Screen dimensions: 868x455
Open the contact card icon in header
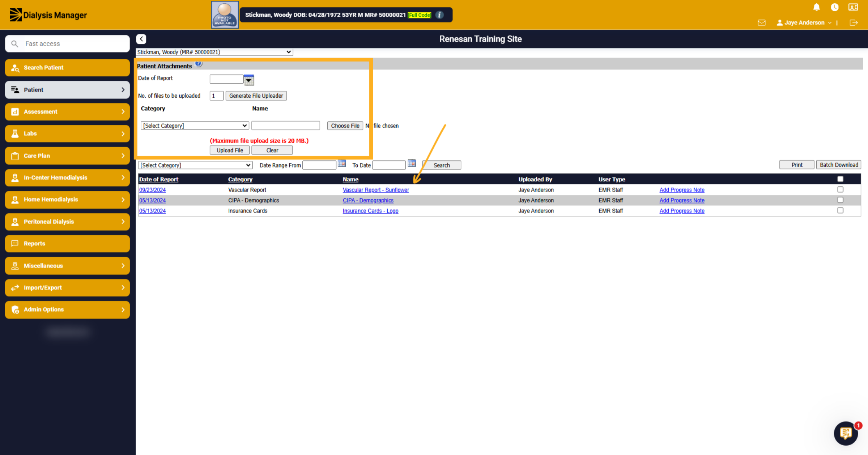click(853, 7)
